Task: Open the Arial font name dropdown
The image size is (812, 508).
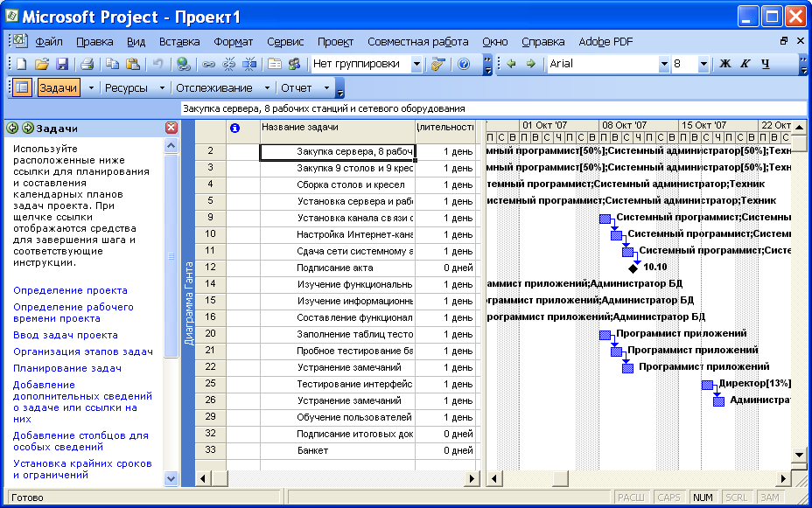Action: [664, 64]
